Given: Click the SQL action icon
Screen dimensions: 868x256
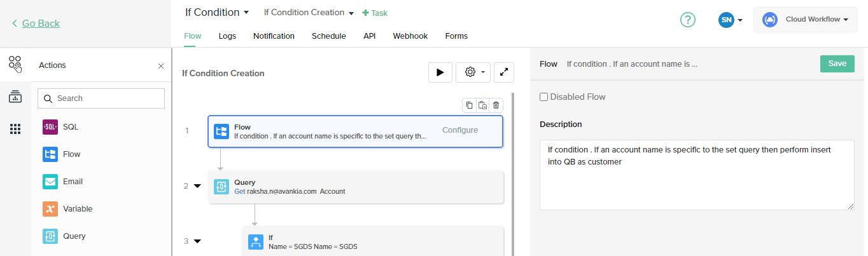Looking at the screenshot, I should (50, 127).
